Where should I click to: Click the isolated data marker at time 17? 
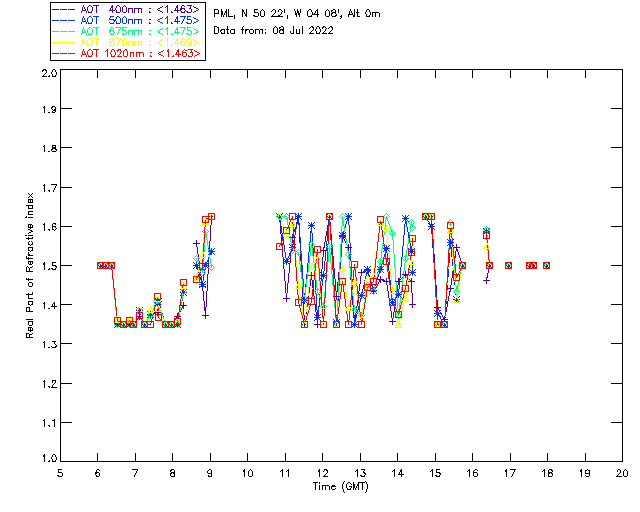tap(509, 265)
